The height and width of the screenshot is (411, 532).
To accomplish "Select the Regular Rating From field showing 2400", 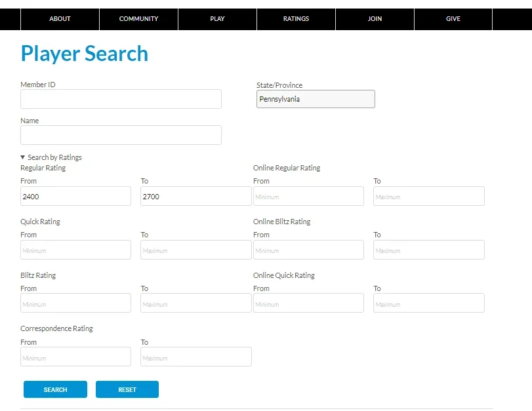I will coord(75,195).
